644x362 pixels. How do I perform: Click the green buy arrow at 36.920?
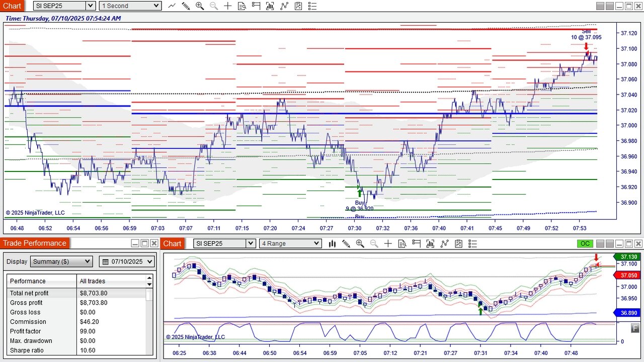click(359, 193)
